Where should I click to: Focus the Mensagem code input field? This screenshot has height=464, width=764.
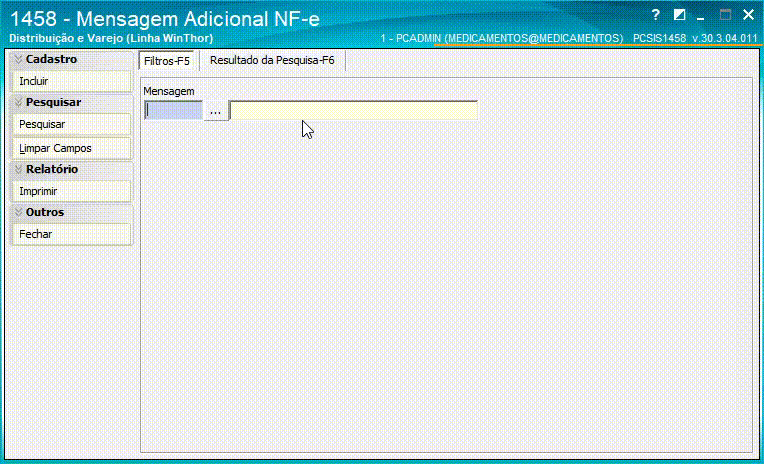pos(173,111)
